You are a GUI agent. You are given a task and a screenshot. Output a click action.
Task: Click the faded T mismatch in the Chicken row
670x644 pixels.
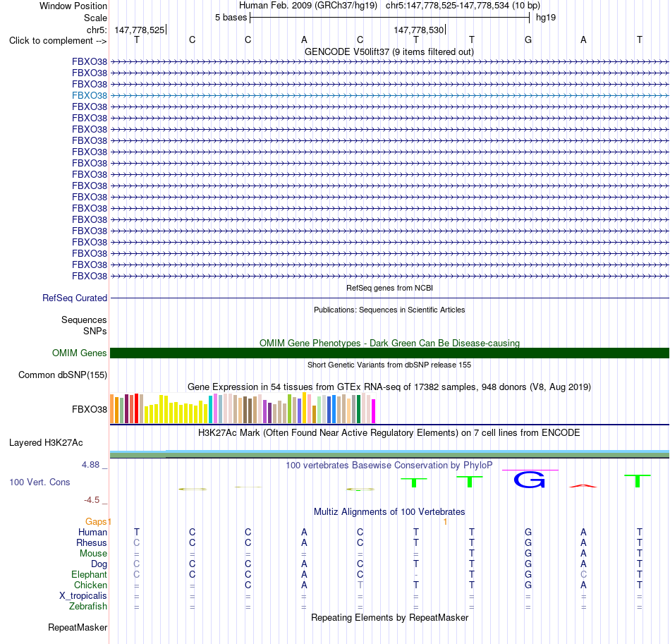pyautogui.click(x=360, y=585)
